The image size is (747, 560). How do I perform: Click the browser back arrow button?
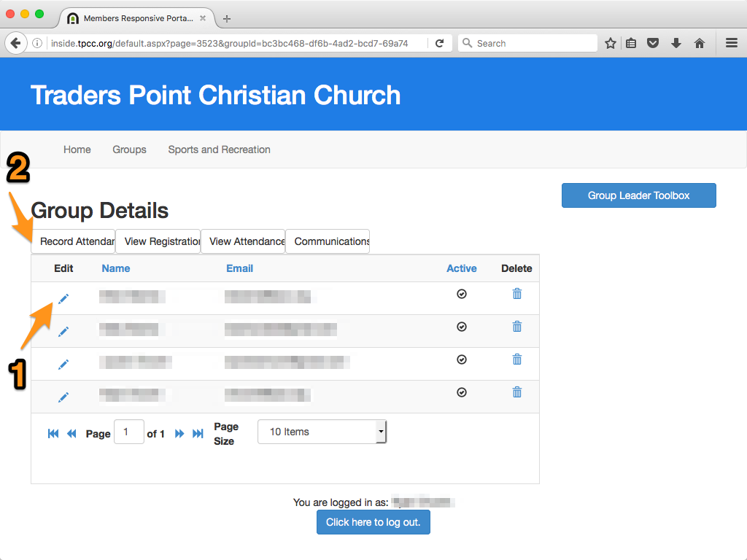pos(16,43)
